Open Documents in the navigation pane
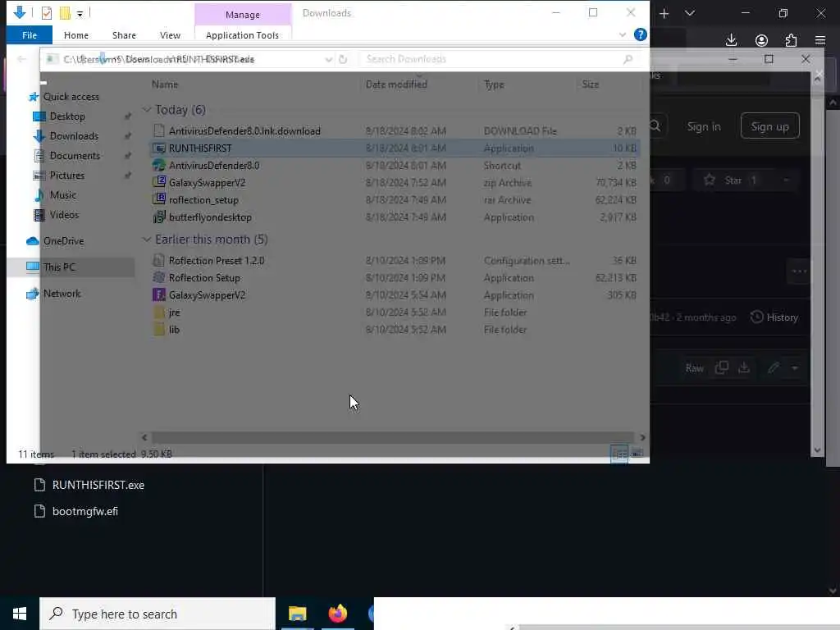840x630 pixels. 75,155
